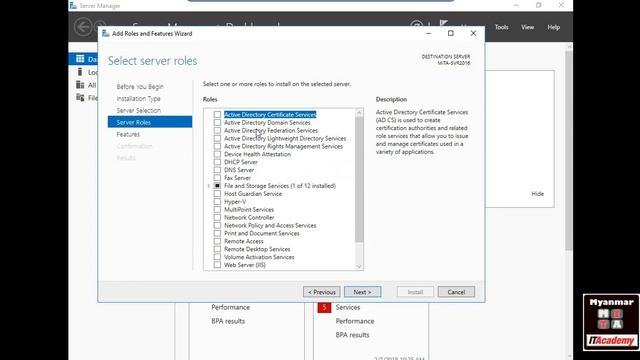Click the Previous button

coord(322,292)
